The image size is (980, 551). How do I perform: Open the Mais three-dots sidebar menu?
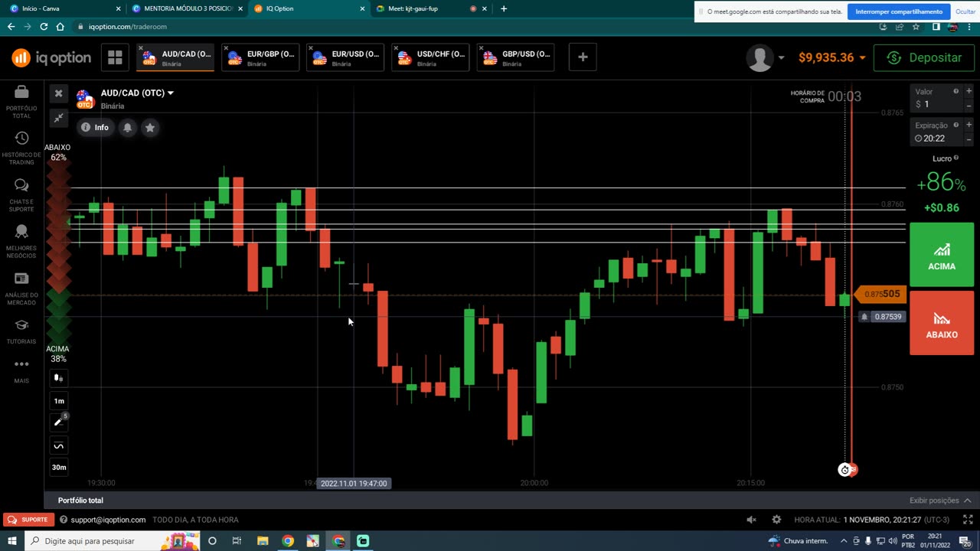pyautogui.click(x=21, y=370)
